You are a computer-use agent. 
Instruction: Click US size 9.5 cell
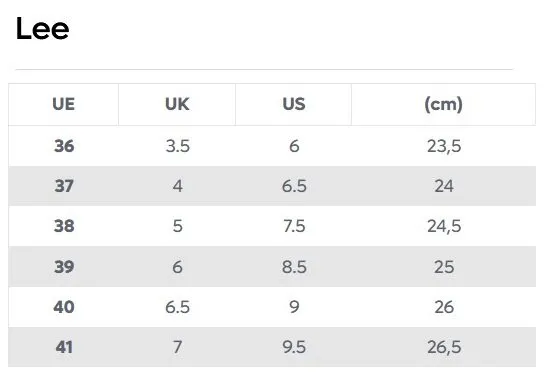click(x=294, y=347)
